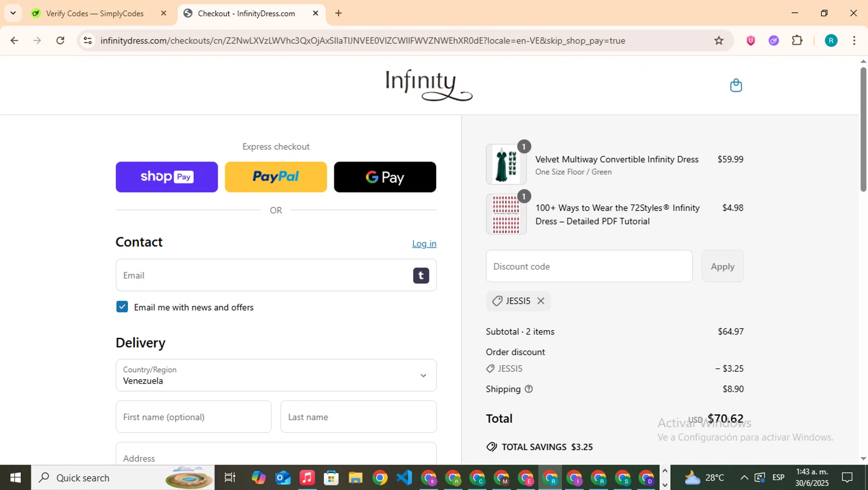Open the notifications center icon
This screenshot has height=490, width=868.
pyautogui.click(x=847, y=478)
